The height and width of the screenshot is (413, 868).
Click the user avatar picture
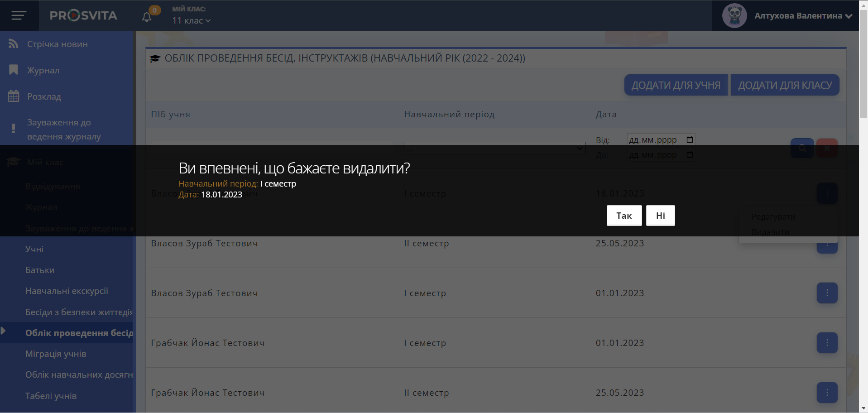coord(734,16)
